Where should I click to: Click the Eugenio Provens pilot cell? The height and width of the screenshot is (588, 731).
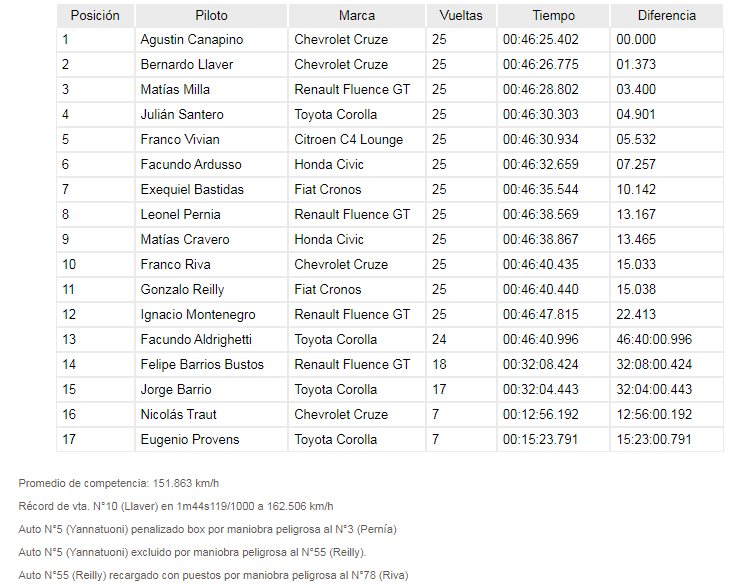tap(211, 439)
